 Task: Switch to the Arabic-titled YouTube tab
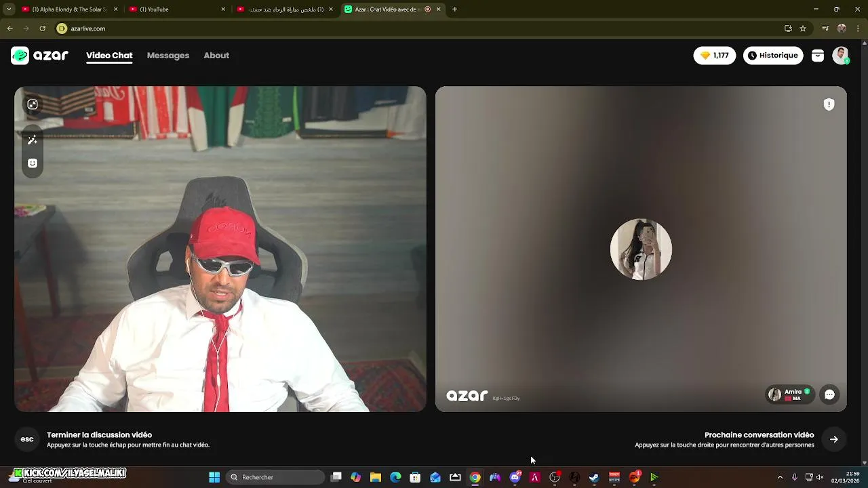[285, 9]
